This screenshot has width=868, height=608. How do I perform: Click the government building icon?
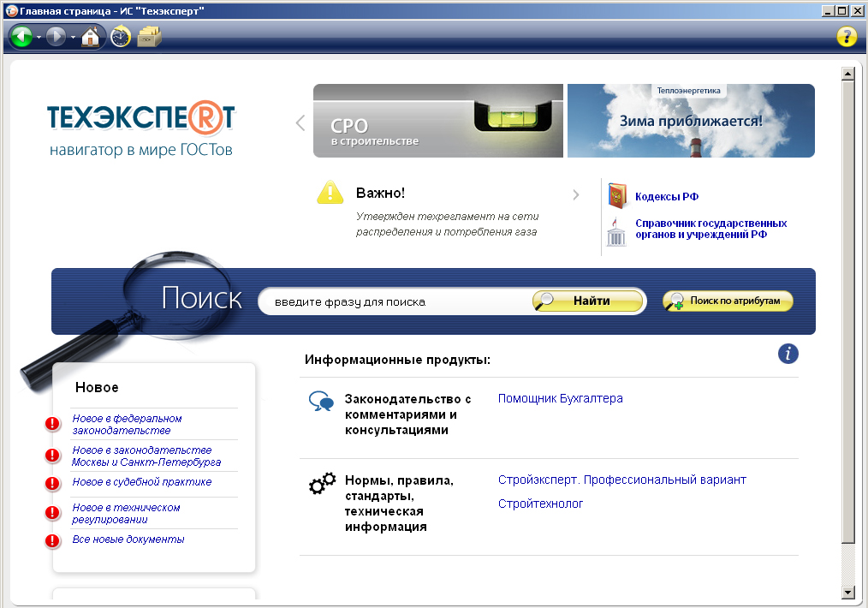(x=616, y=232)
